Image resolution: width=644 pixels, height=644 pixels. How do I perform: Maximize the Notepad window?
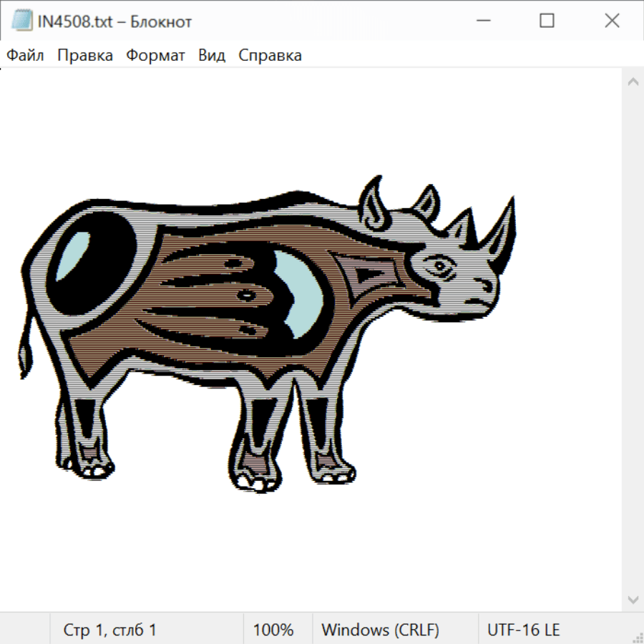[547, 21]
